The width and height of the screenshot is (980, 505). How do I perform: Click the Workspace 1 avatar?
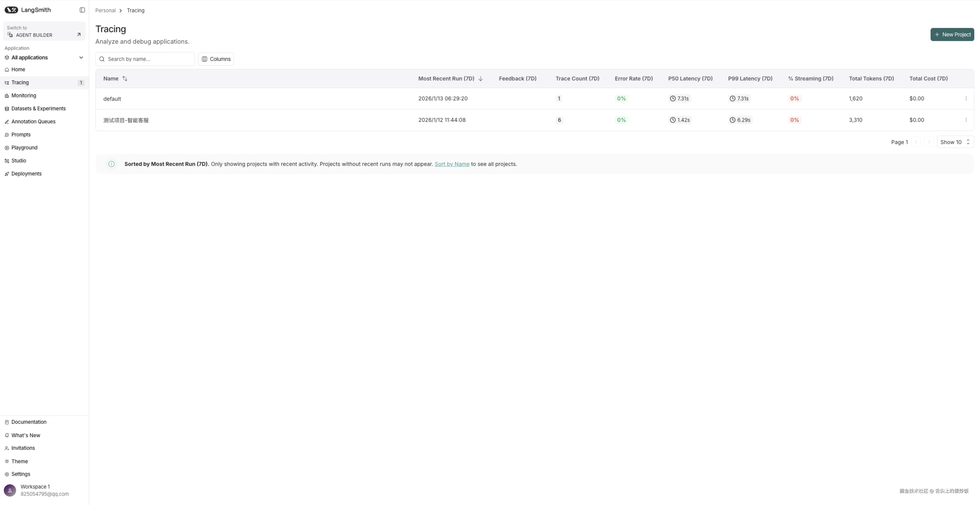tap(10, 490)
